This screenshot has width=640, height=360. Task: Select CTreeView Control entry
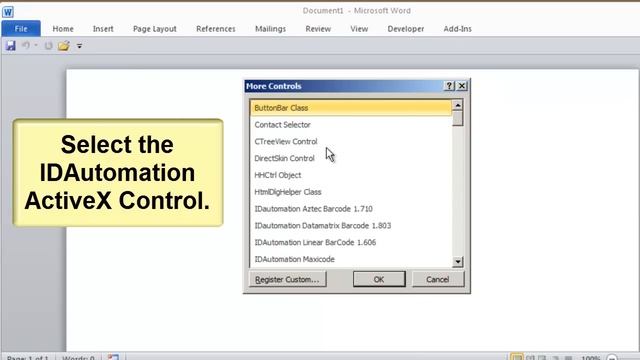351,142
